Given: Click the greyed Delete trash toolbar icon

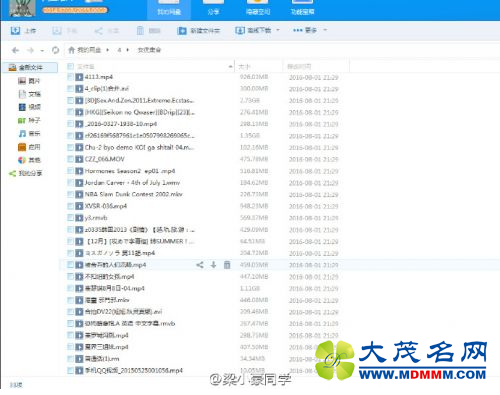Looking at the screenshot, I should (x=140, y=31).
